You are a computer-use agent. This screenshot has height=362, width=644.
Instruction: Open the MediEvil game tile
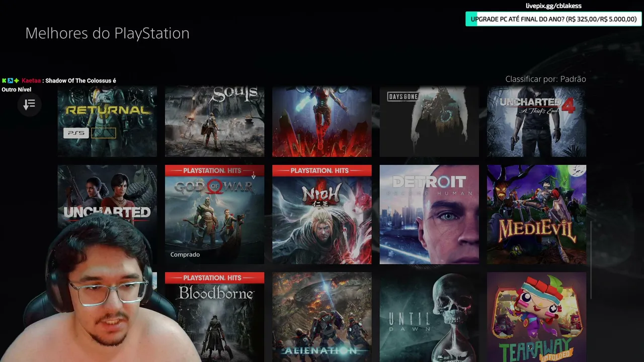point(536,215)
